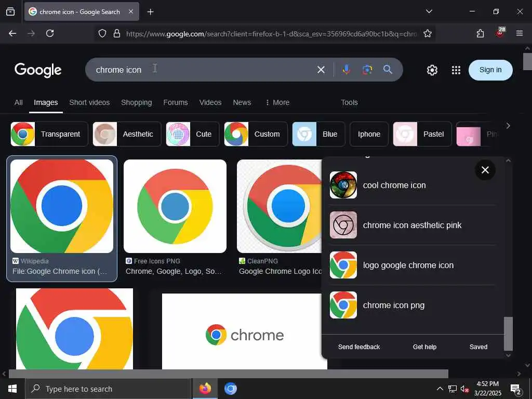
Task: Select logo google chrome icon suggestion
Action: tap(412, 265)
